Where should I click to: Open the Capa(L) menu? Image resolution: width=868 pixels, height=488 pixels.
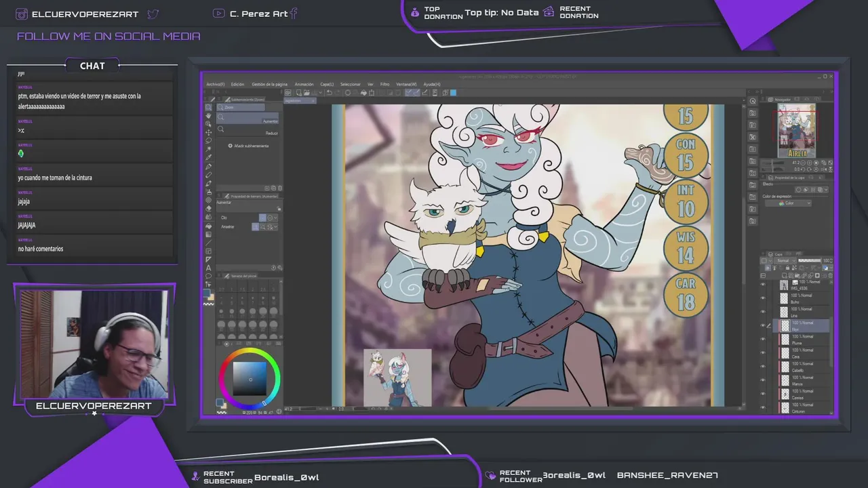coord(327,84)
